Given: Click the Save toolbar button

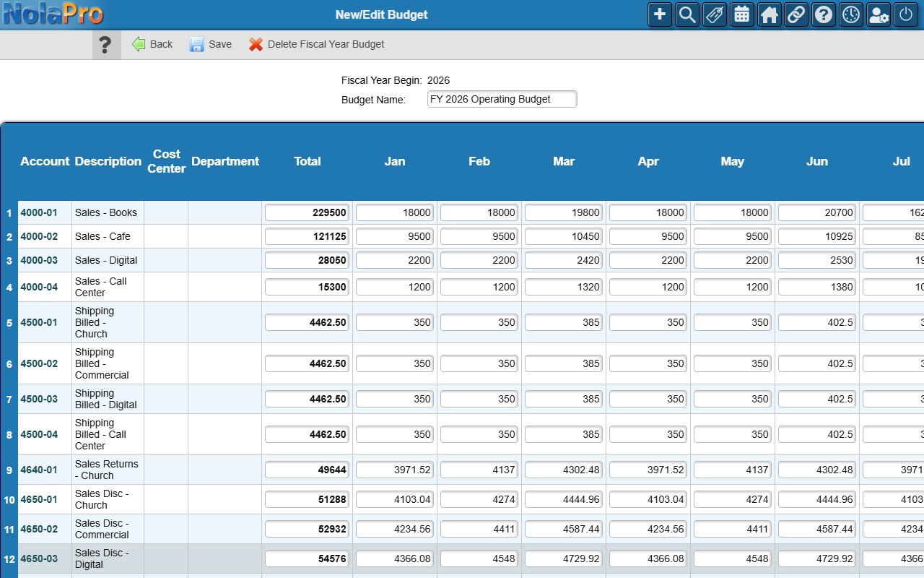Looking at the screenshot, I should point(211,44).
